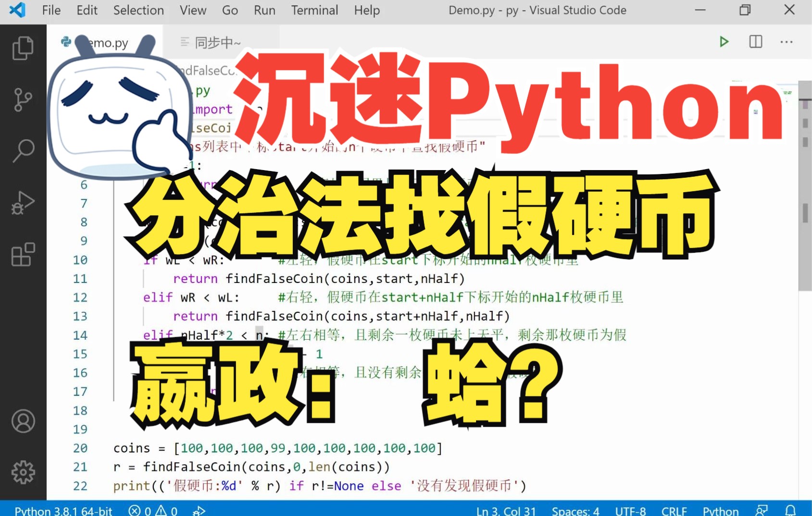Change the Spaces: 4 indentation setting
This screenshot has height=516, width=812.
[575, 510]
